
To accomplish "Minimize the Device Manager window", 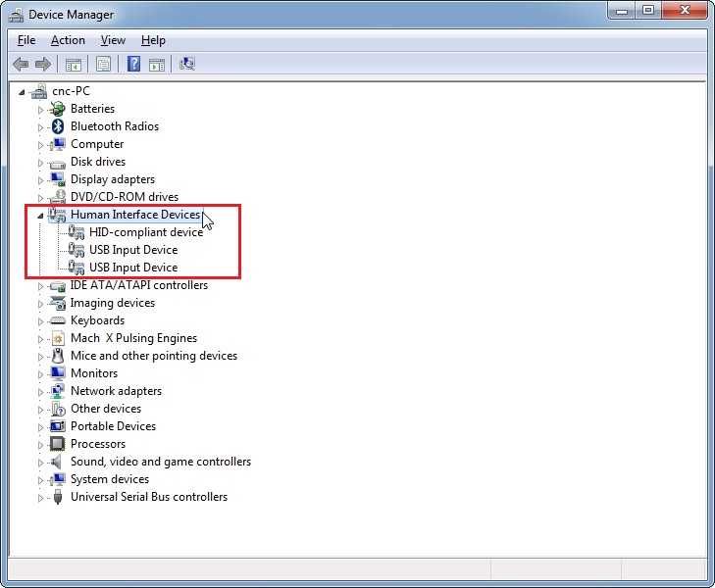I will click(x=622, y=10).
